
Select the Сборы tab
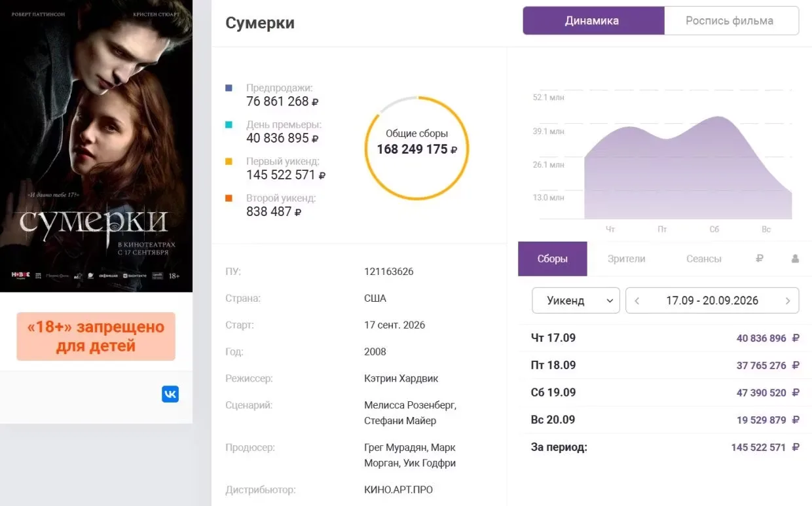[553, 259]
